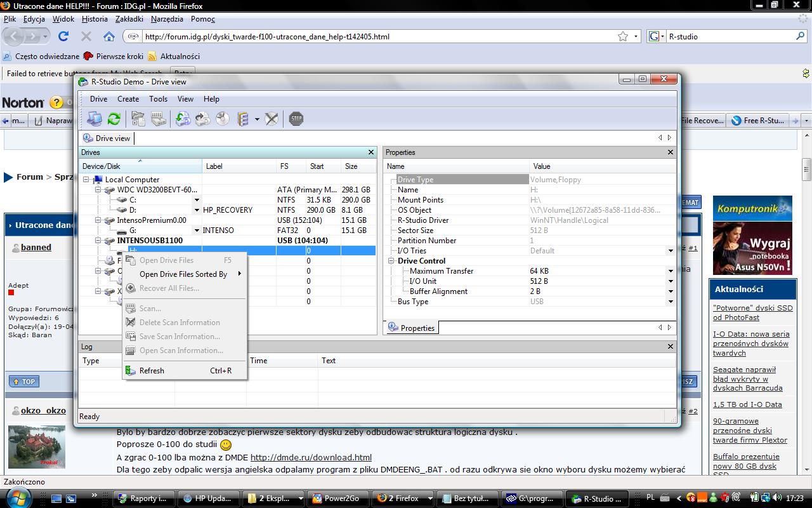Click the STOP sign toolbar icon
812x508 pixels.
click(x=296, y=118)
